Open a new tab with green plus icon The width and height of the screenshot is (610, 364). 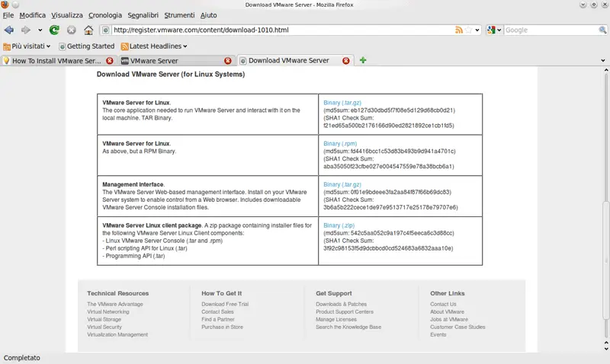pos(363,60)
